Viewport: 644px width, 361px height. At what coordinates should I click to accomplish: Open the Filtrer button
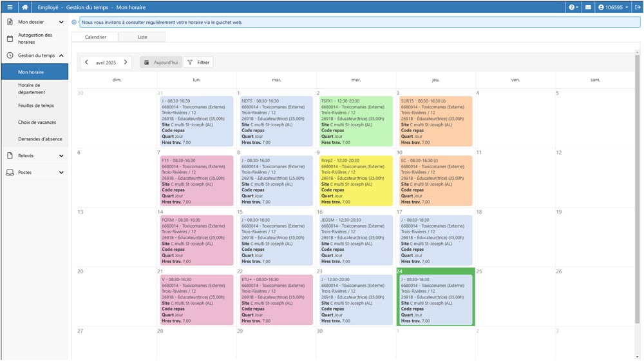[198, 62]
